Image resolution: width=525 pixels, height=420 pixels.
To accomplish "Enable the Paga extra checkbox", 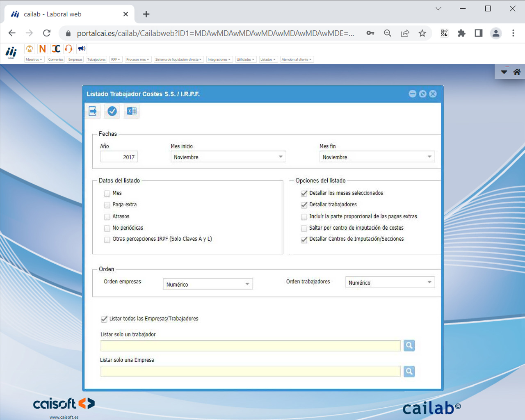I will click(107, 205).
